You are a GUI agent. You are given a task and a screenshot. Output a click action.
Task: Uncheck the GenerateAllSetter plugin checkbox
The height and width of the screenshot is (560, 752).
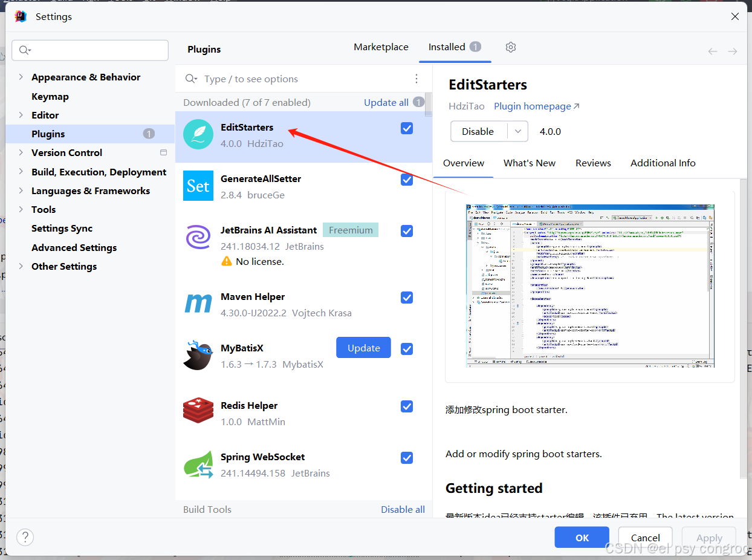tap(407, 180)
